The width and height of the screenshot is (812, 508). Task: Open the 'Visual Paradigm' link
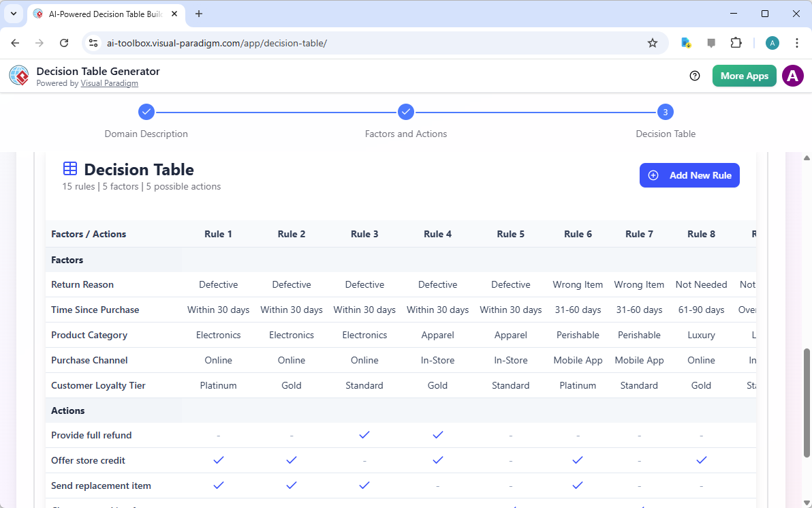point(109,83)
